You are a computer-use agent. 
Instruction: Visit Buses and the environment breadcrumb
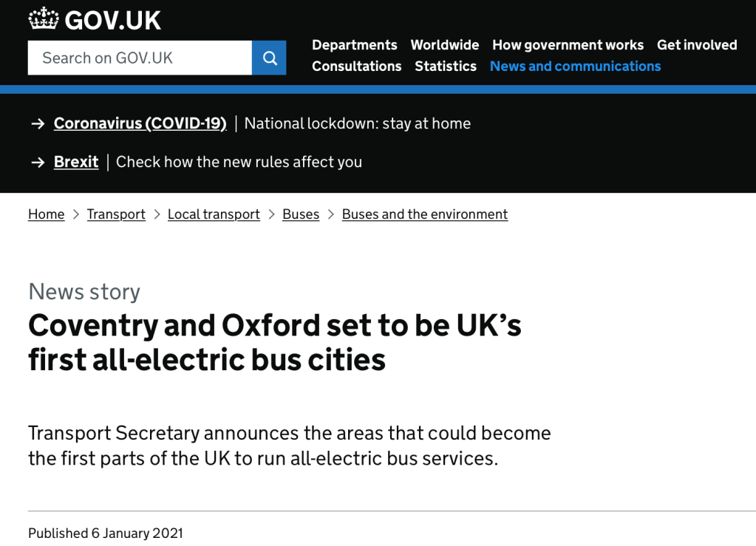click(424, 214)
